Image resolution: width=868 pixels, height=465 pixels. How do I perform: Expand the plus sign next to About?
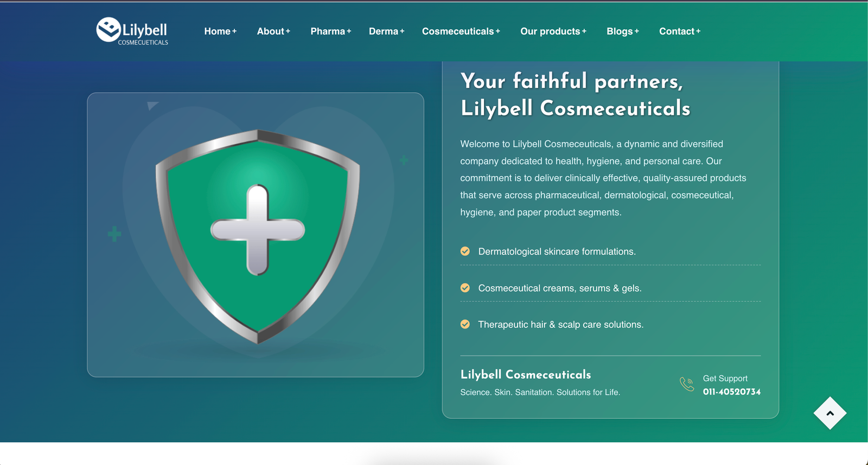point(288,31)
